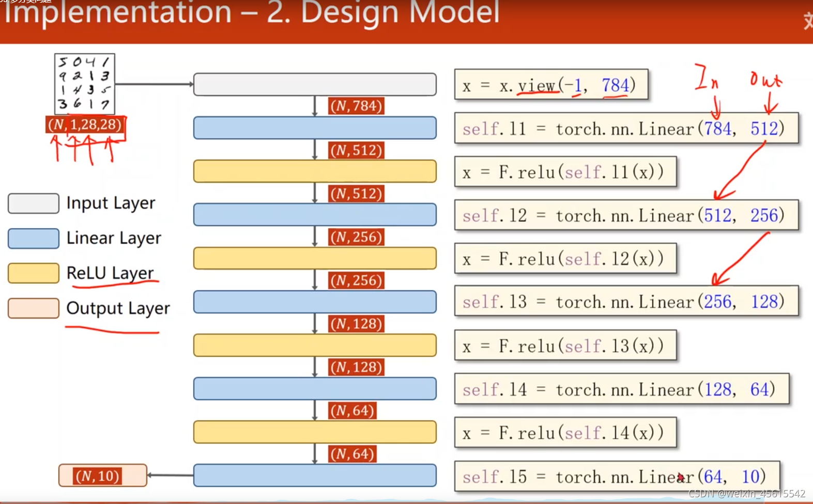
Task: Click the "x = F.relu(self.l3(x))" code box
Action: pyautogui.click(x=565, y=345)
